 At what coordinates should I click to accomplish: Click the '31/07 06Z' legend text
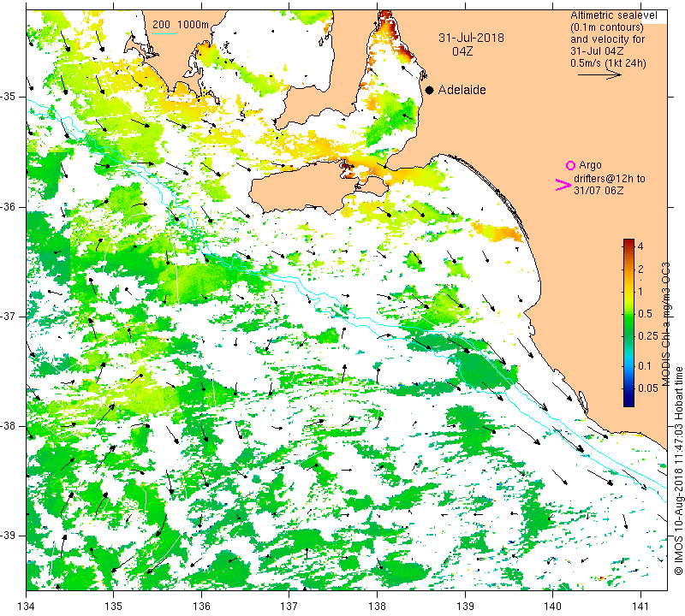click(599, 191)
